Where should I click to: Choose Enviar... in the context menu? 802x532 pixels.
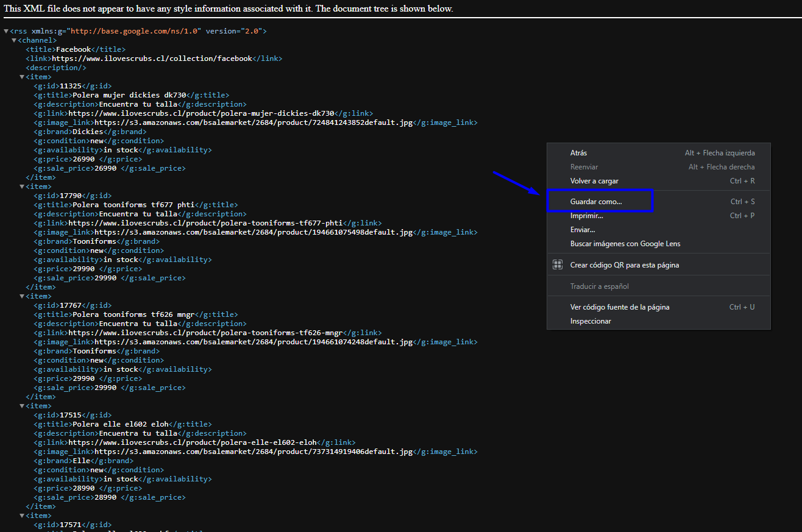coord(659,230)
